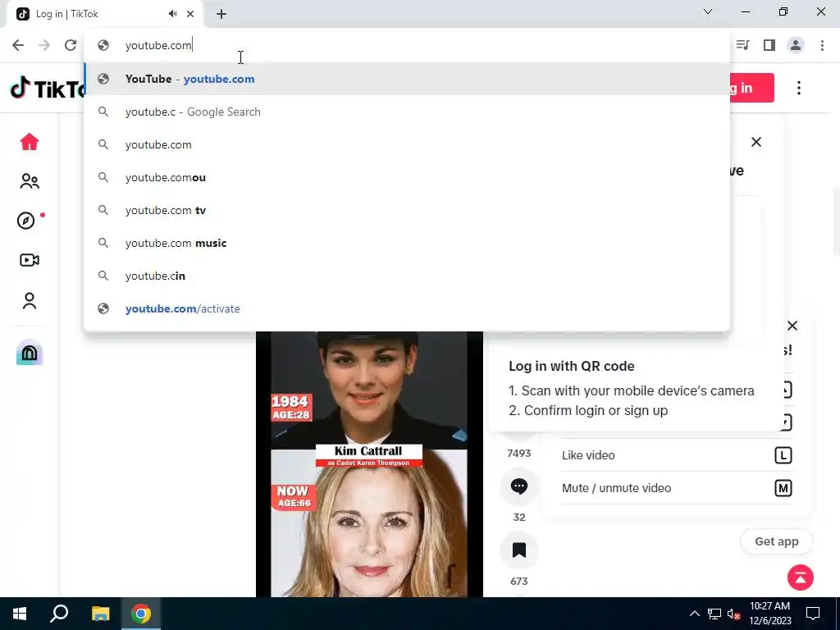Open the Chrome profile avatar

796,45
